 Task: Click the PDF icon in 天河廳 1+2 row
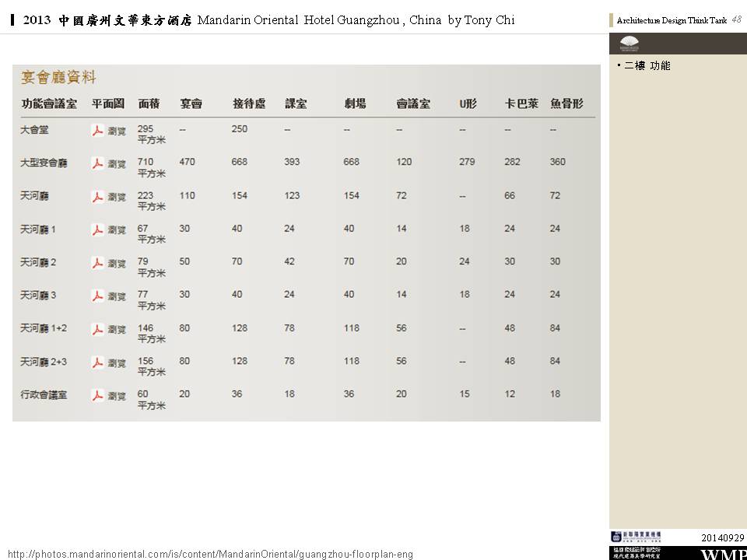[97, 330]
